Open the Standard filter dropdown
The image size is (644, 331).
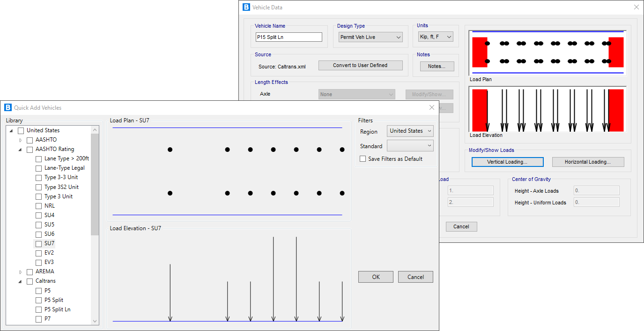[x=410, y=146]
